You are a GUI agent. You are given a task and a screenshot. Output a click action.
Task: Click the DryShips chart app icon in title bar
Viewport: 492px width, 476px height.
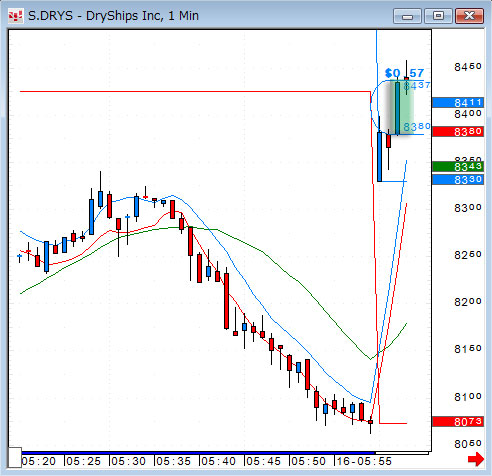16,16
